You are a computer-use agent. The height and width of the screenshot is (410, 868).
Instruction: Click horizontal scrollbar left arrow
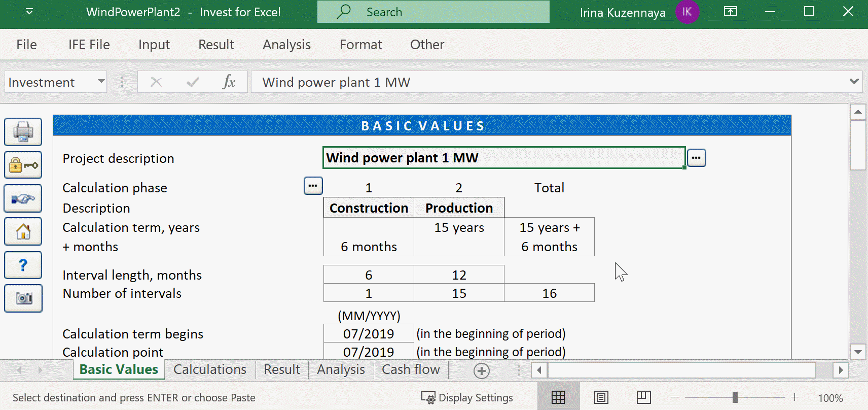pyautogui.click(x=539, y=370)
